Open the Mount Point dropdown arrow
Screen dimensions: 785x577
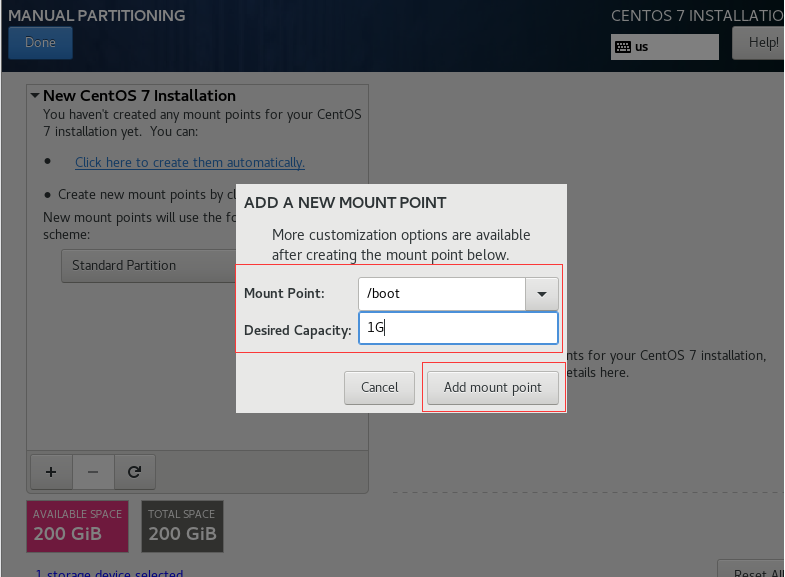pos(542,294)
